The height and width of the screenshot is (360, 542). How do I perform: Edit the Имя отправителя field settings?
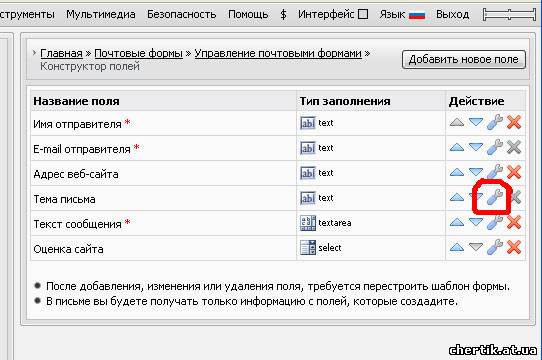(495, 122)
